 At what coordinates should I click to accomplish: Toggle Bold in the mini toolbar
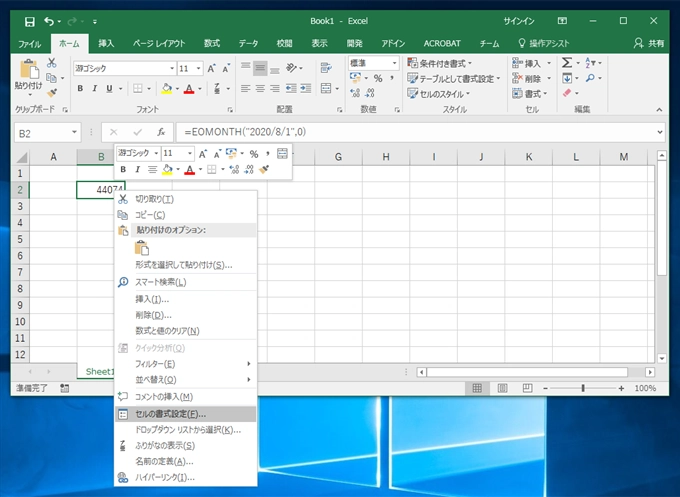123,169
